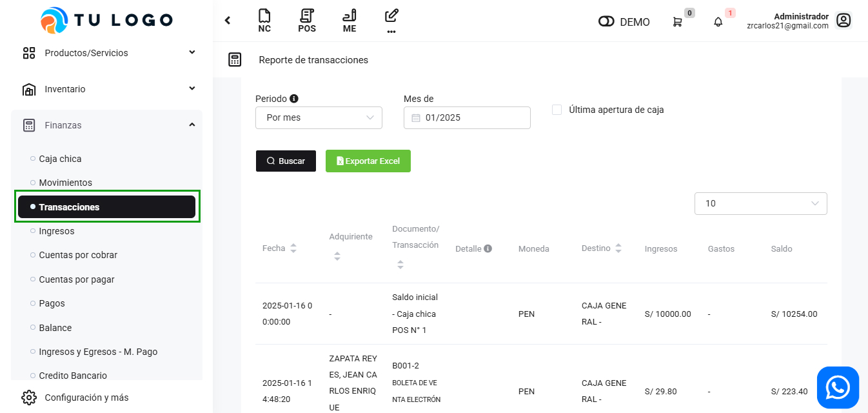Toggle the DEMO mode switch
This screenshot has width=868, height=413.
(606, 22)
